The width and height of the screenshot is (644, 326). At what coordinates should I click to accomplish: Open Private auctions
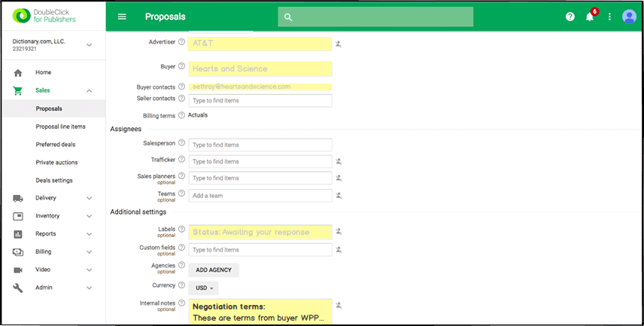click(x=56, y=163)
